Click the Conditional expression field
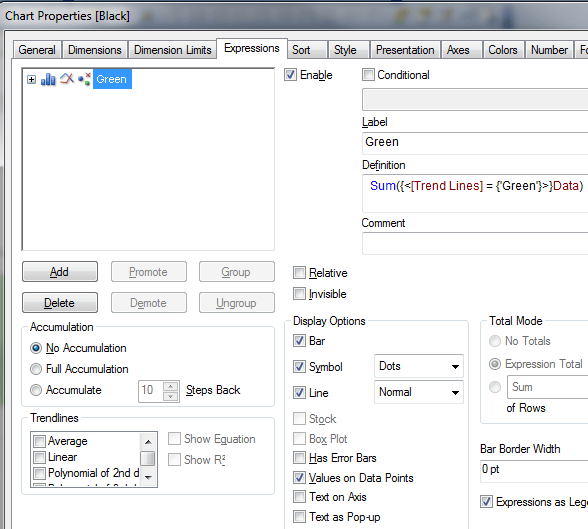This screenshot has height=529, width=588. coord(475,99)
